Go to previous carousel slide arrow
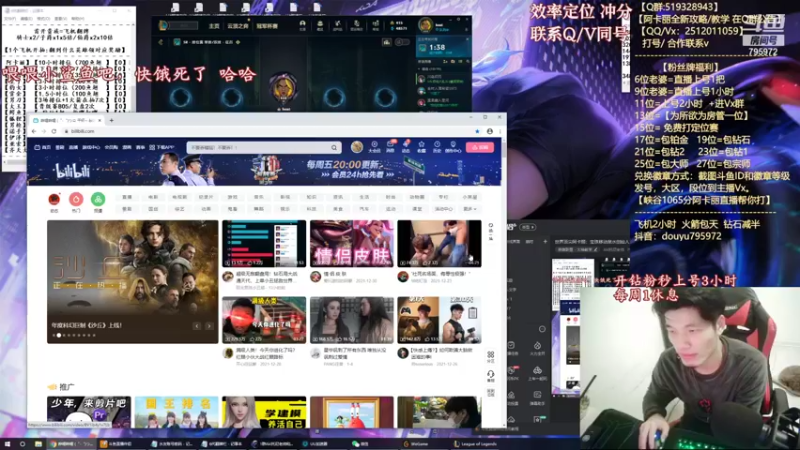The height and width of the screenshot is (450, 800). 197,326
